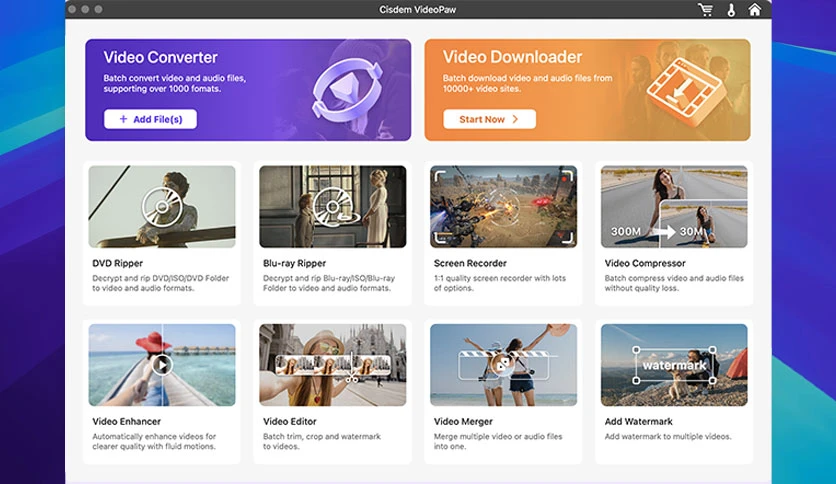This screenshot has width=836, height=484.
Task: Click the Blu-ray disc icon
Action: pyautogui.click(x=334, y=207)
